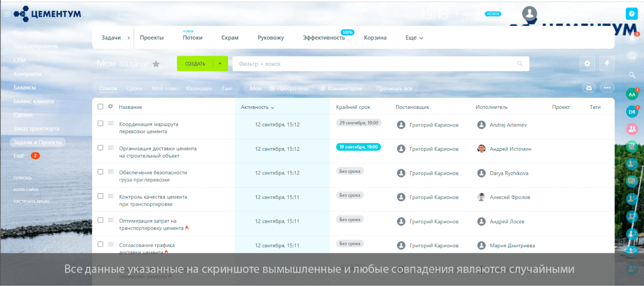Filter by Просрочены counter
Image resolution: width=644 pixels, height=286 pixels.
[x=289, y=88]
